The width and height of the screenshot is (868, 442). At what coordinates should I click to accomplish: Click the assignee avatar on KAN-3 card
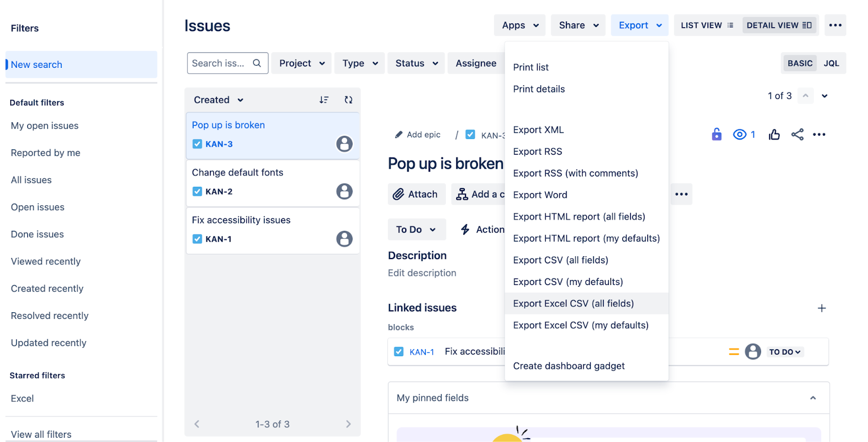[x=344, y=144]
